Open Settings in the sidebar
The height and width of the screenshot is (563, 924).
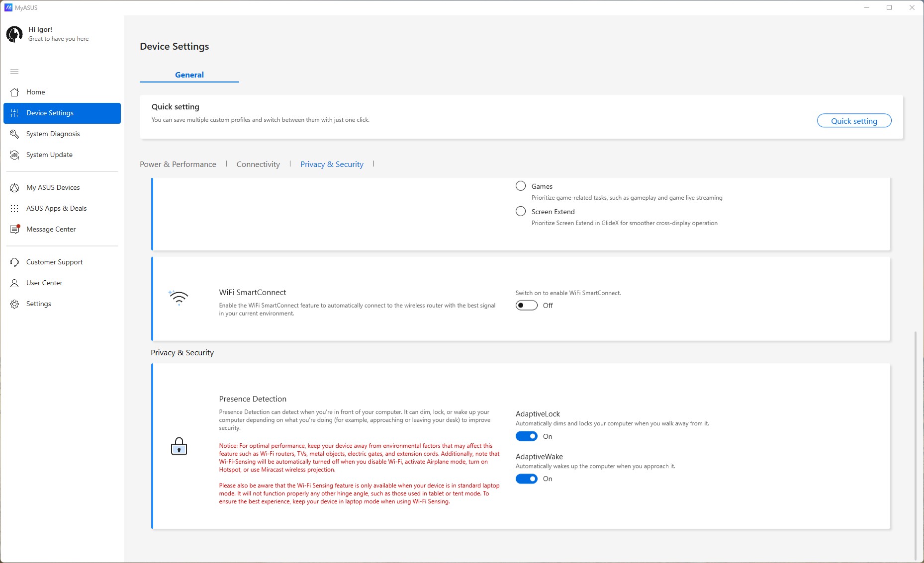[x=62, y=304]
